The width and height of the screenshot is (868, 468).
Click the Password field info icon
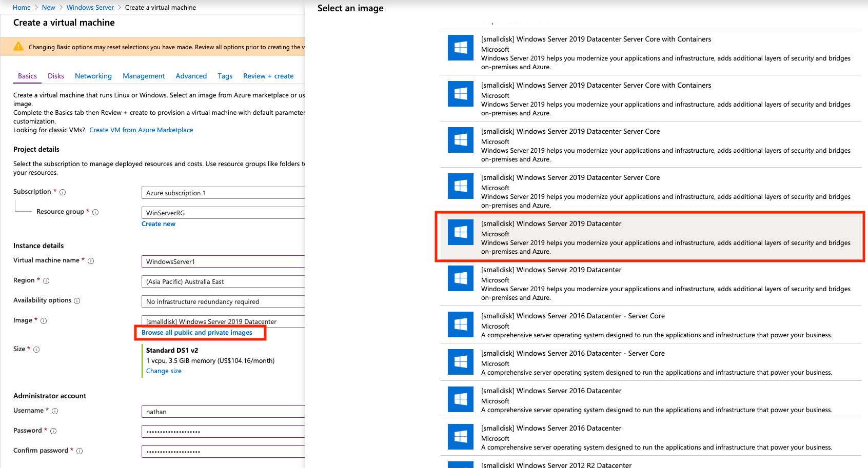coord(53,431)
